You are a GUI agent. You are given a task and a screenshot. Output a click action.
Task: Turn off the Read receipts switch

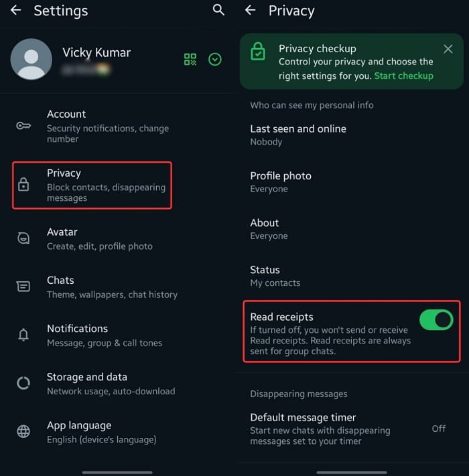point(436,320)
